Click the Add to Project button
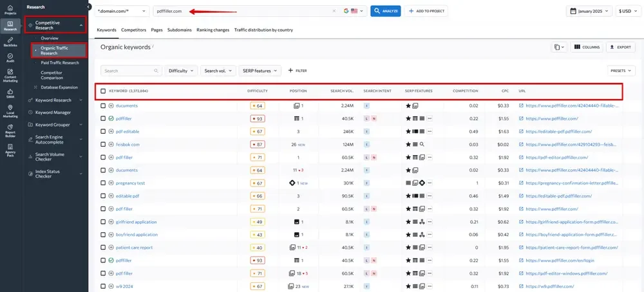 point(426,11)
